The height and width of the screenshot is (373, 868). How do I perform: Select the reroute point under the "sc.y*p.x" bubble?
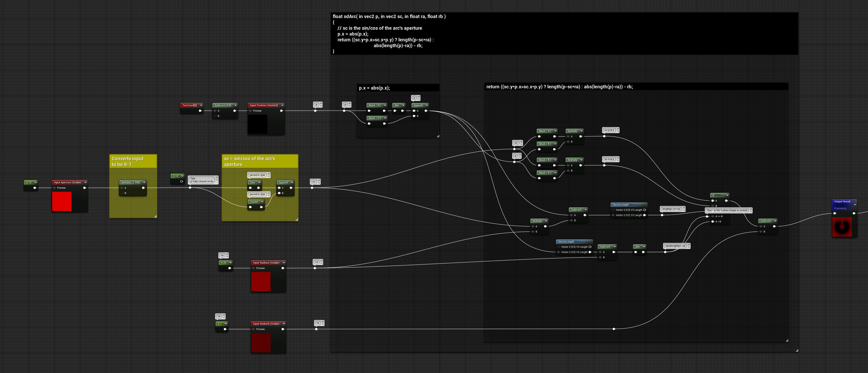click(604, 137)
